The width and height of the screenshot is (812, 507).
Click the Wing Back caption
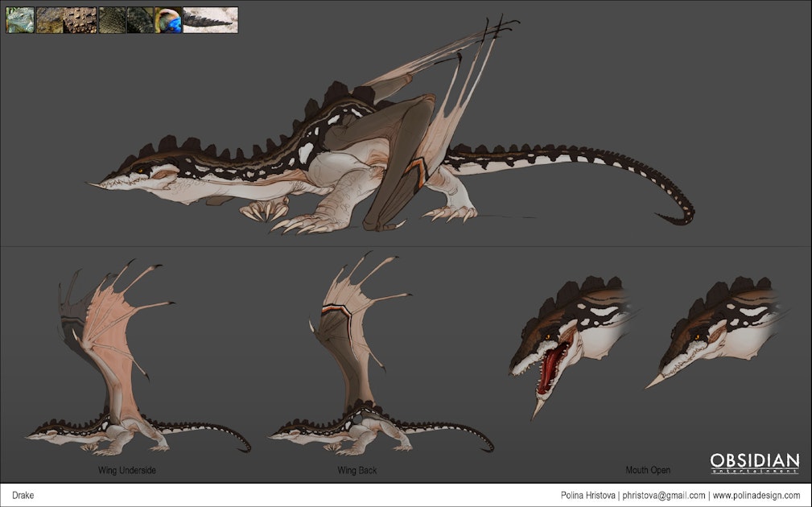[x=357, y=470]
